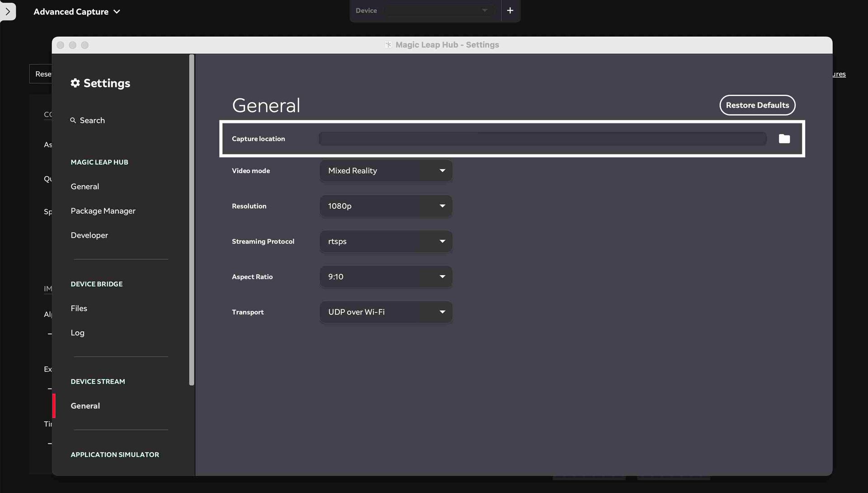Open the Search in Settings

pos(88,120)
